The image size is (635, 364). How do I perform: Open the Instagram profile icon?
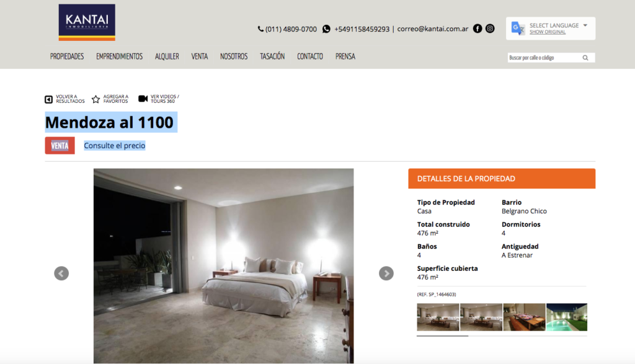[x=490, y=29]
